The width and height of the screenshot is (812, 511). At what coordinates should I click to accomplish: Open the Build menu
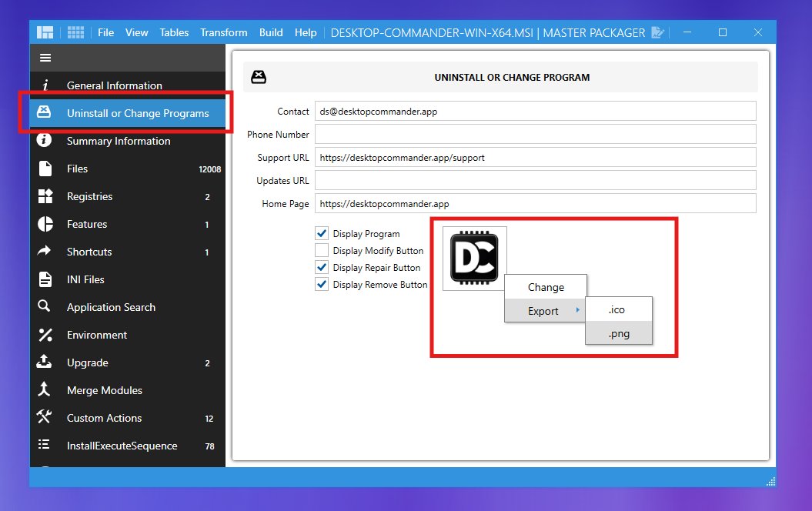pyautogui.click(x=271, y=32)
